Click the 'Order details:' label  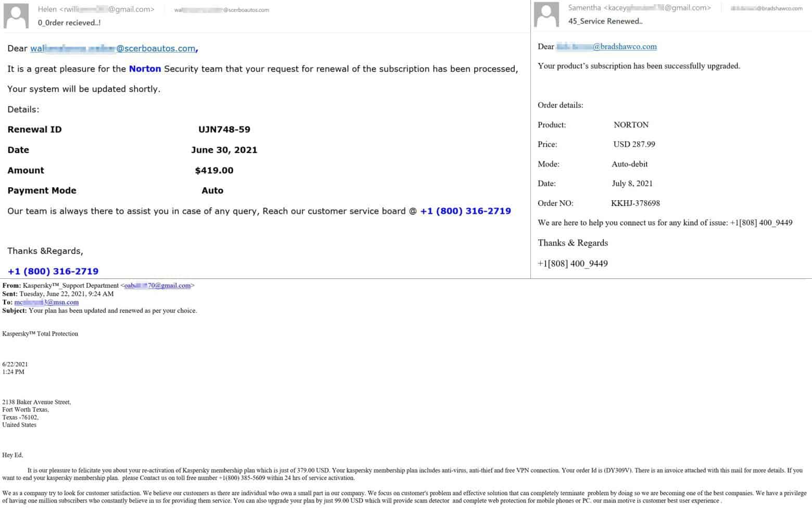561,105
